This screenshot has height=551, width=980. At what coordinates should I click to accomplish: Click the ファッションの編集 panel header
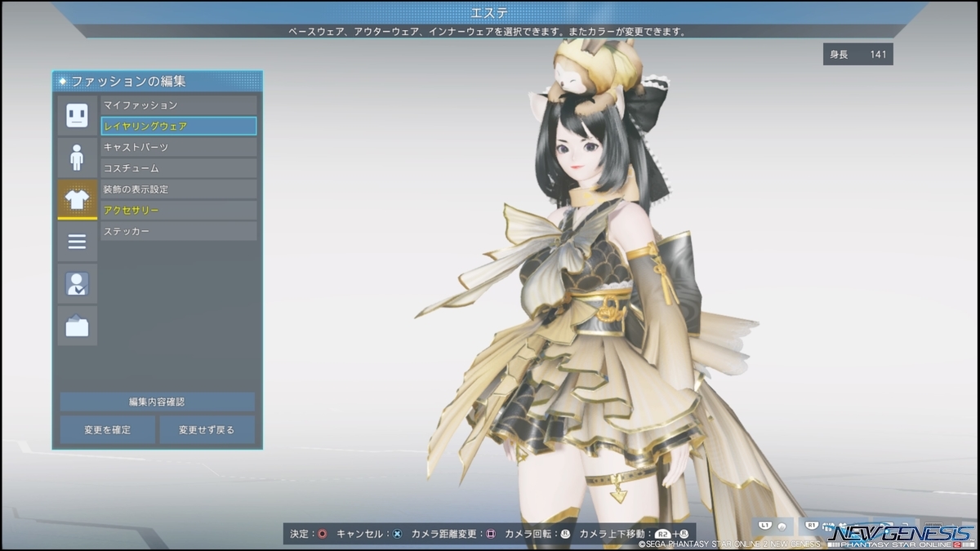[158, 81]
